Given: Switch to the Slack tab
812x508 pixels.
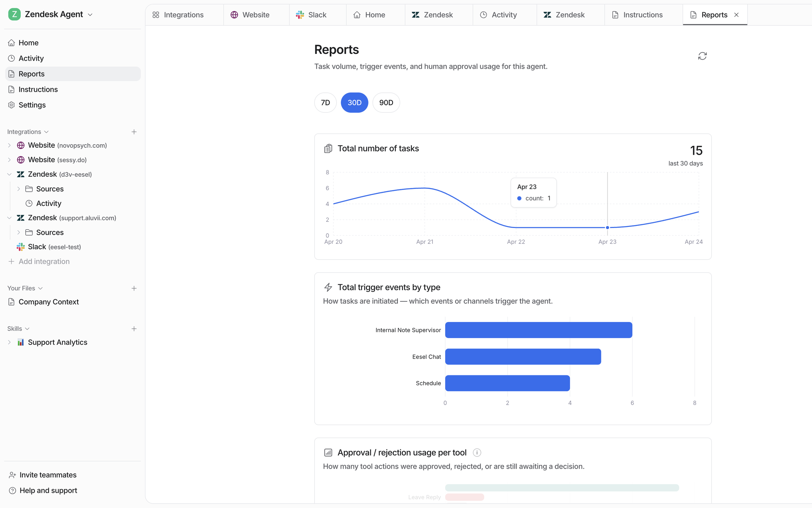Looking at the screenshot, I should pos(318,15).
